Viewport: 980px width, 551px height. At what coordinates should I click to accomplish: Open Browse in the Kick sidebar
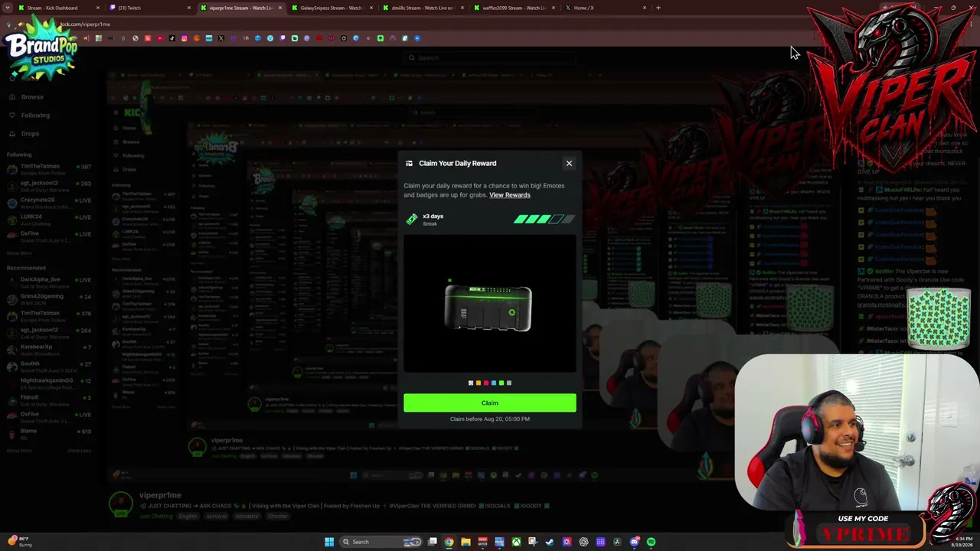coord(32,97)
